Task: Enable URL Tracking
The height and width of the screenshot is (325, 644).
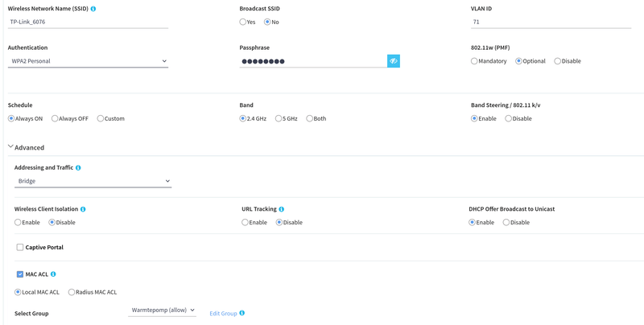Action: click(x=246, y=222)
